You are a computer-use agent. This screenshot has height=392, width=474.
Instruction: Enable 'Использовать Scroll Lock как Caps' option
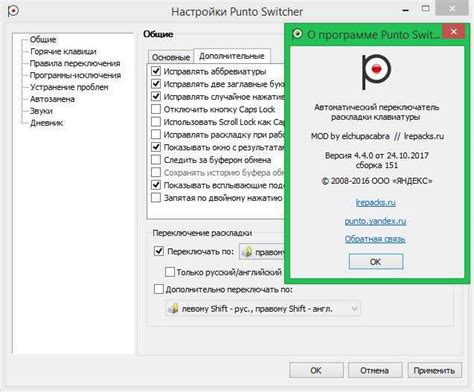point(156,122)
